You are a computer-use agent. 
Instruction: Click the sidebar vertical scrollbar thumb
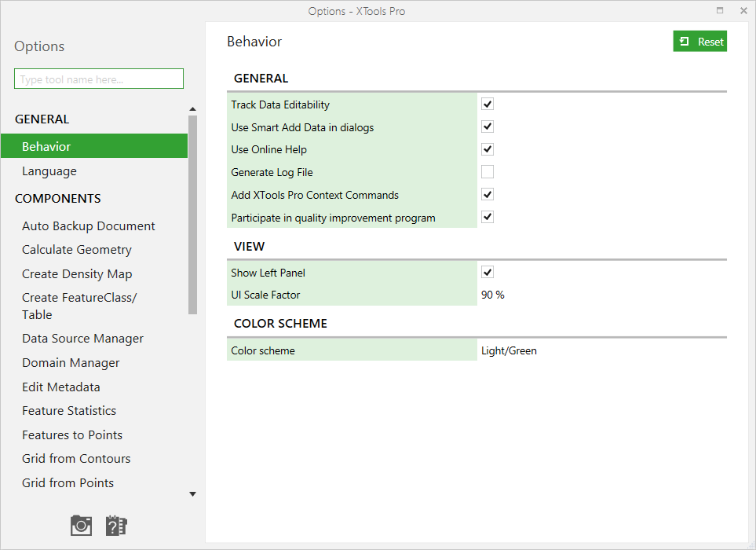pos(193,214)
